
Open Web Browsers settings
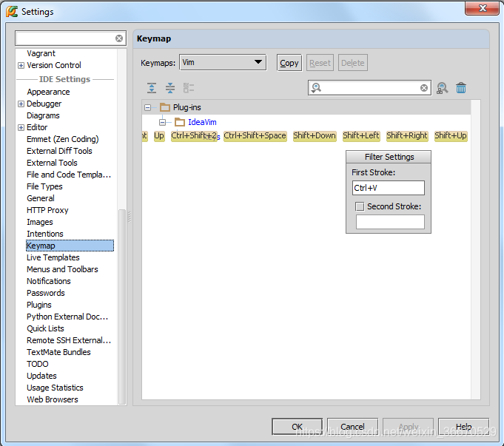coord(53,399)
